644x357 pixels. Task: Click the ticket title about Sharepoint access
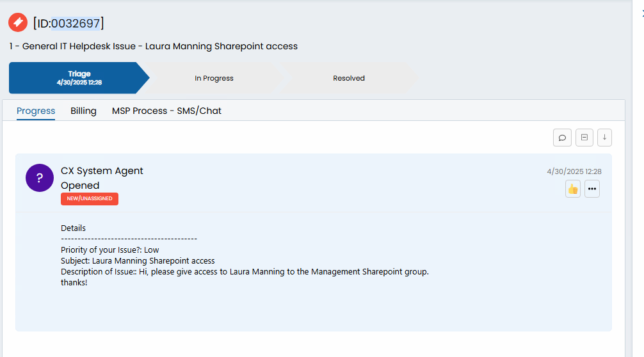[x=154, y=46]
